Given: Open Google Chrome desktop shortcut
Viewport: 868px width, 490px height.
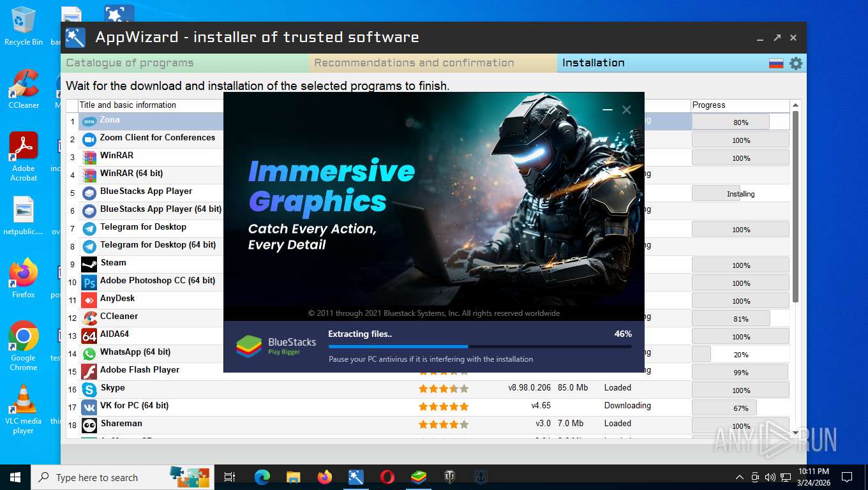Looking at the screenshot, I should point(24,346).
